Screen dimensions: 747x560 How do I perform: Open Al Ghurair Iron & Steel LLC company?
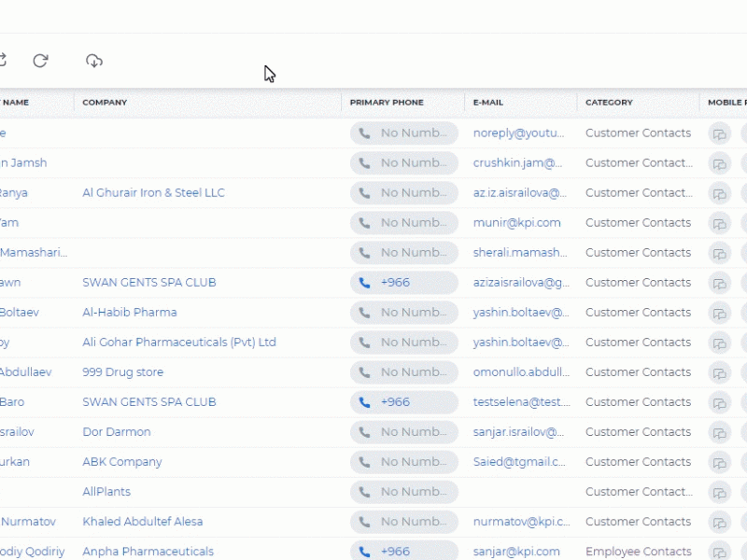coord(153,193)
